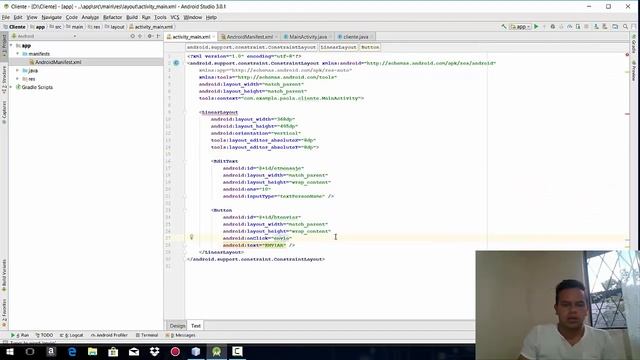
Task: Click the Make Project hammer icon
Action: pos(504,27)
